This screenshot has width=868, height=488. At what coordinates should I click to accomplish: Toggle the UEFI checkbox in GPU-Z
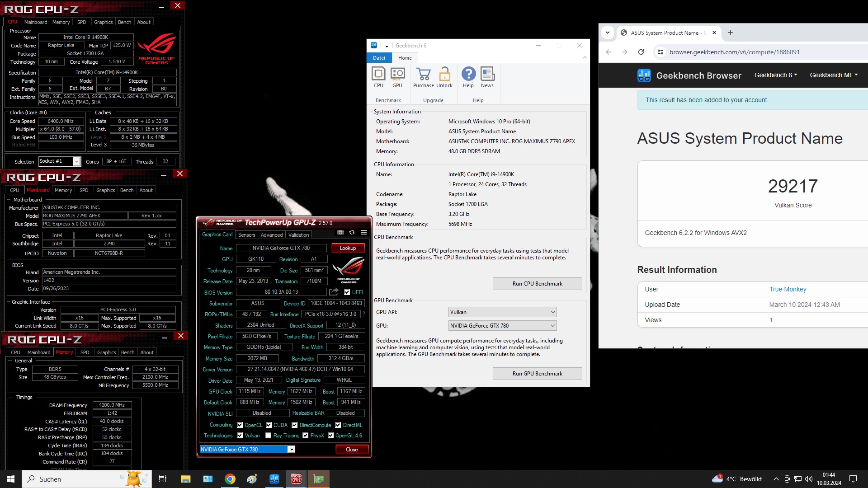pos(347,292)
